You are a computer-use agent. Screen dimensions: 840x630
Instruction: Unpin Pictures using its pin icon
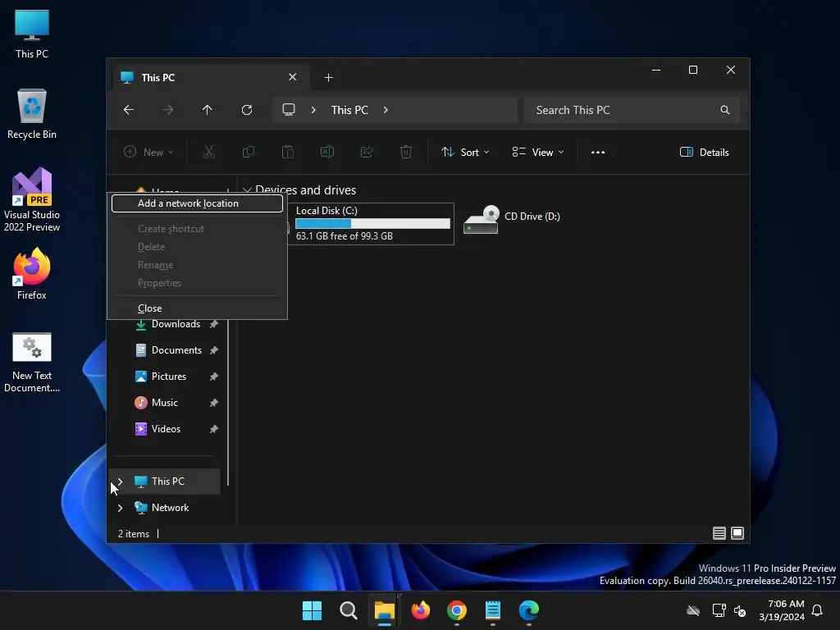pyautogui.click(x=214, y=377)
